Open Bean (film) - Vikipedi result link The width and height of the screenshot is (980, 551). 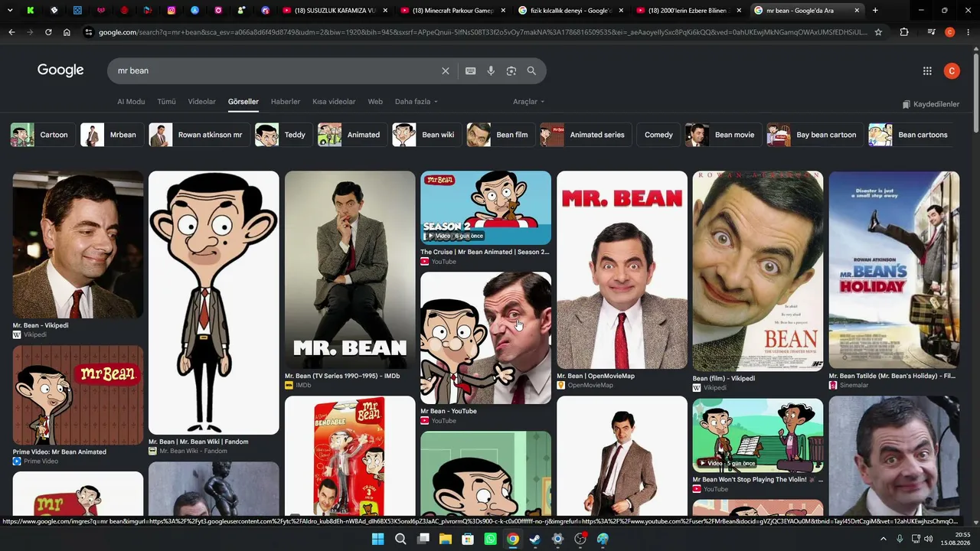pyautogui.click(x=724, y=378)
